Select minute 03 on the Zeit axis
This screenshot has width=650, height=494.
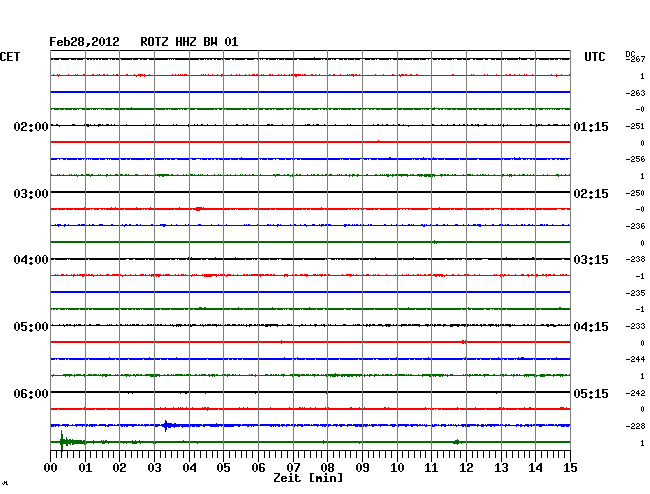click(154, 467)
